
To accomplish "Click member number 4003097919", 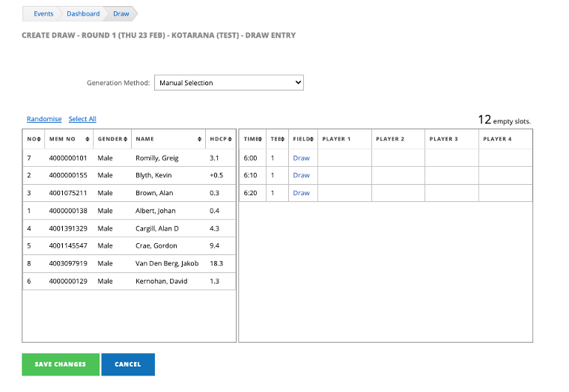I will pos(68,263).
